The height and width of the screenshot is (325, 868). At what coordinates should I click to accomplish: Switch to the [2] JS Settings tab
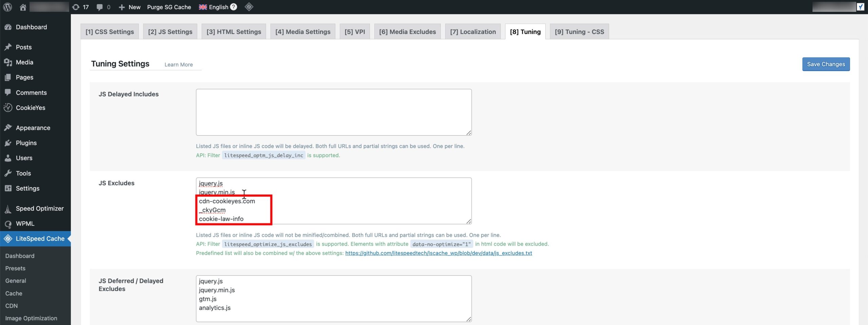(170, 32)
